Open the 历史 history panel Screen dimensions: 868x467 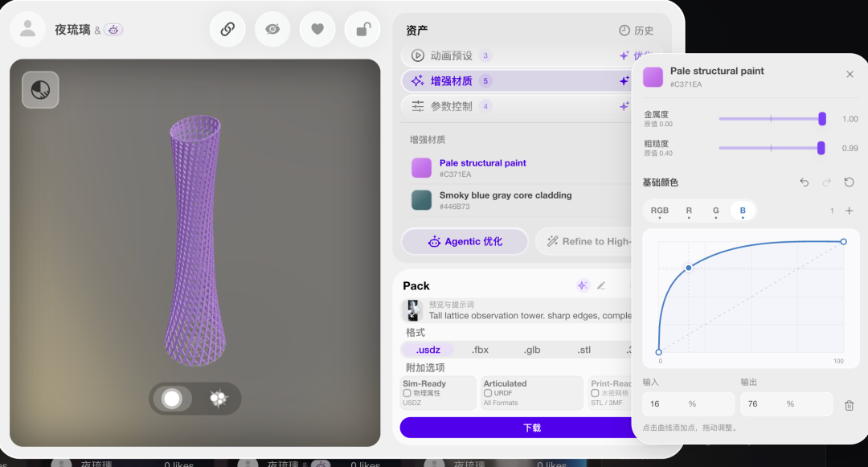pos(636,31)
